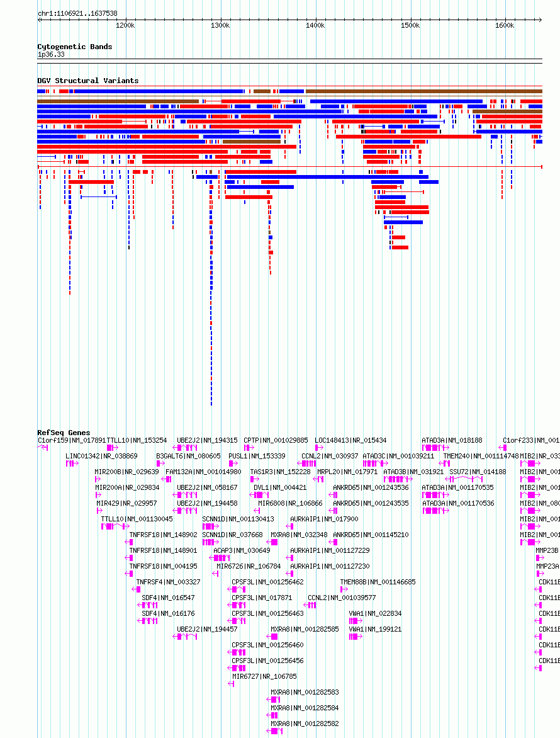
Task: Click the C1orf159|NM_017891 gene label
Action: [72, 440]
